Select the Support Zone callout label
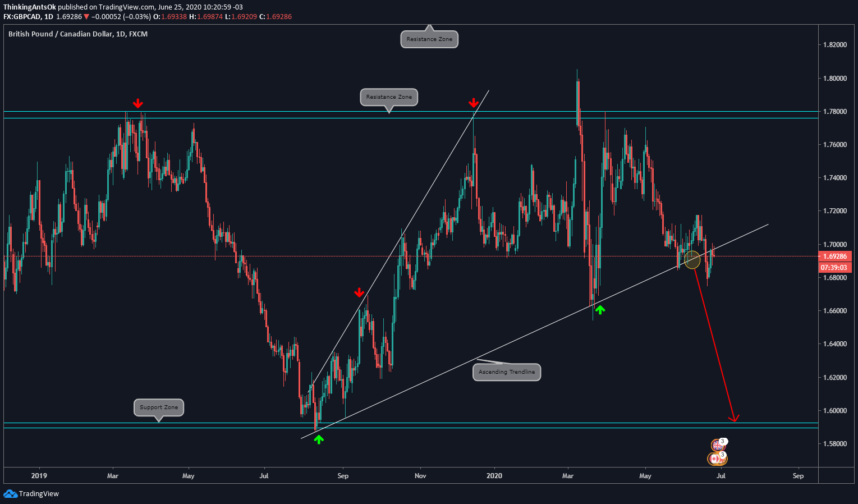Viewport: 858px width, 504px height. [x=159, y=407]
